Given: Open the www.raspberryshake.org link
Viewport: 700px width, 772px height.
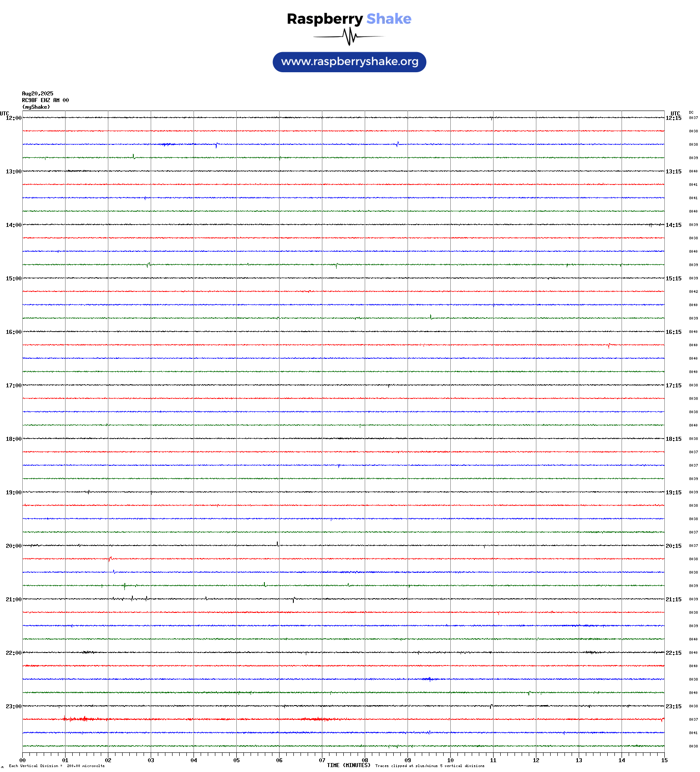Looking at the screenshot, I should click(x=350, y=62).
